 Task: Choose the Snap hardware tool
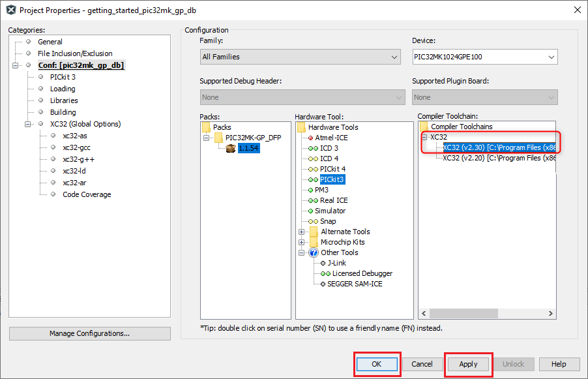tap(328, 221)
